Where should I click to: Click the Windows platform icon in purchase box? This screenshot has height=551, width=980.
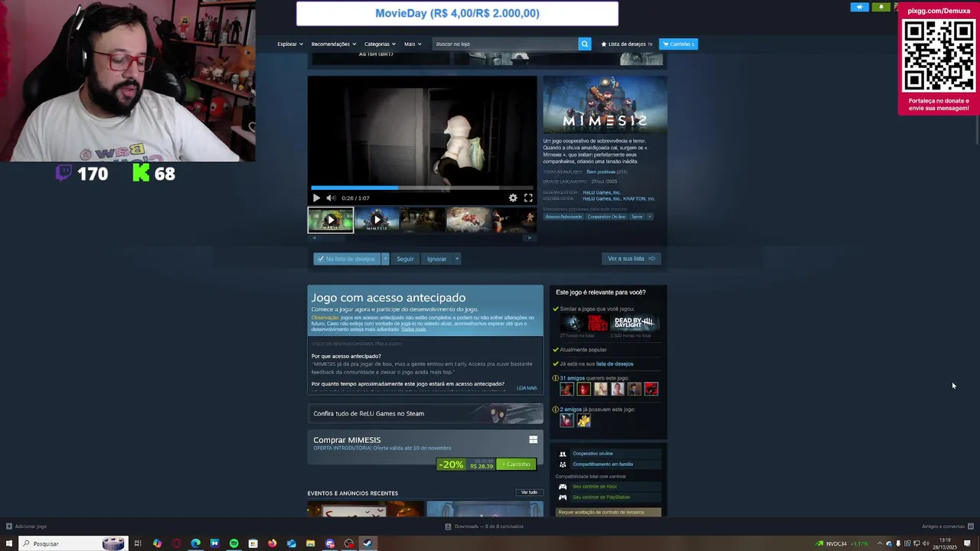(533, 440)
